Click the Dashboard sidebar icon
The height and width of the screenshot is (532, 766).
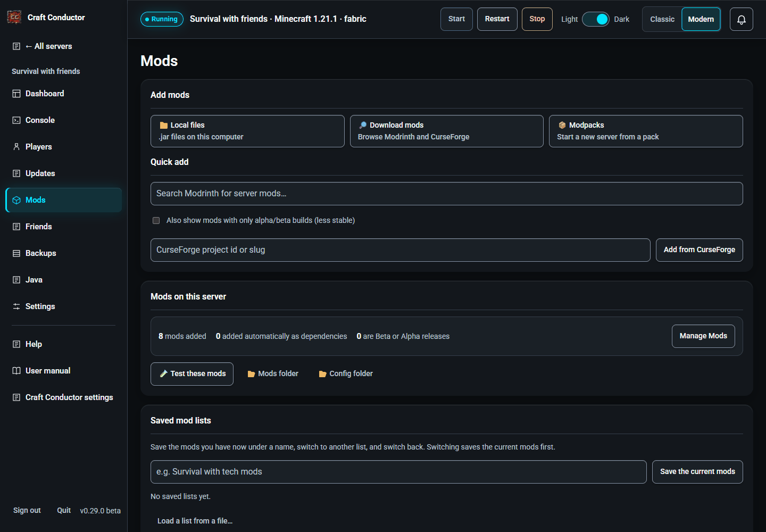(16, 94)
